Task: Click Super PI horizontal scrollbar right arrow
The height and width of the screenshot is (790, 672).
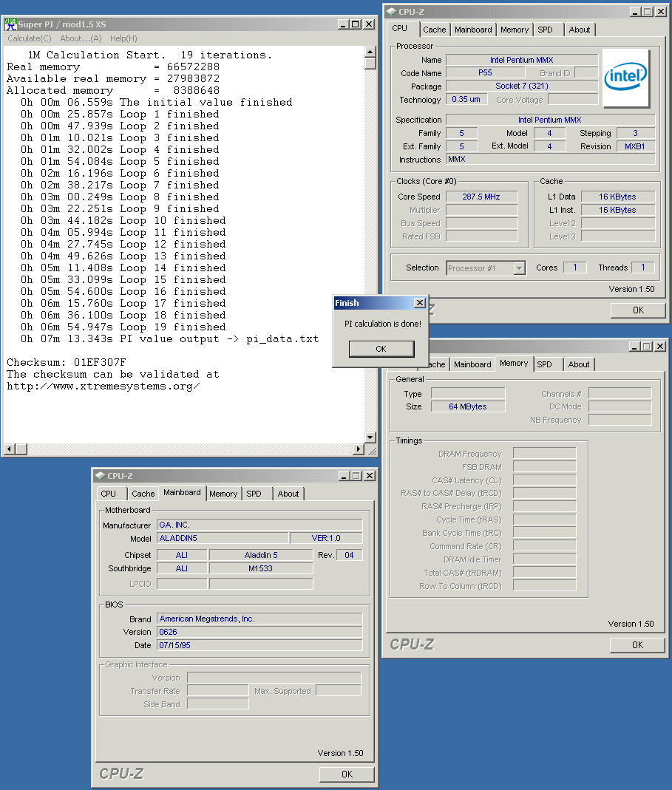Action: [x=359, y=449]
